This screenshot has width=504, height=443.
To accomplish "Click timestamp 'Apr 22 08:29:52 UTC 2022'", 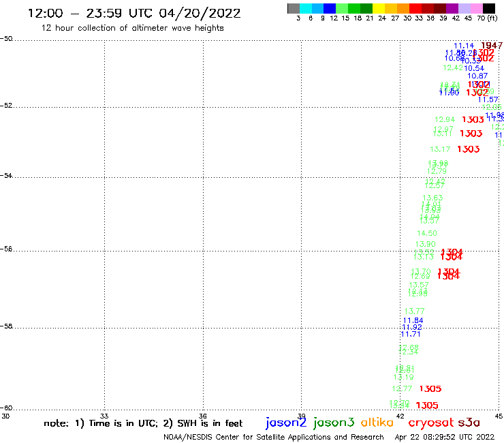I will click(x=445, y=437).
